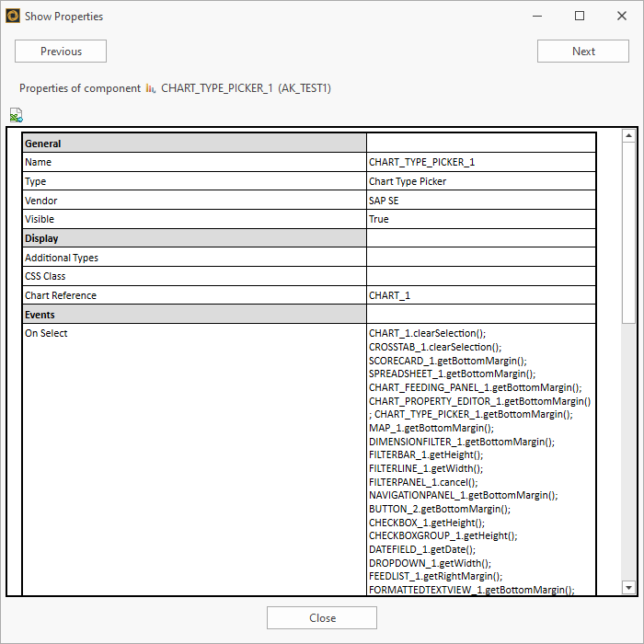Viewport: 644px width, 644px height.
Task: Maximize the Show Properties window
Action: click(580, 16)
